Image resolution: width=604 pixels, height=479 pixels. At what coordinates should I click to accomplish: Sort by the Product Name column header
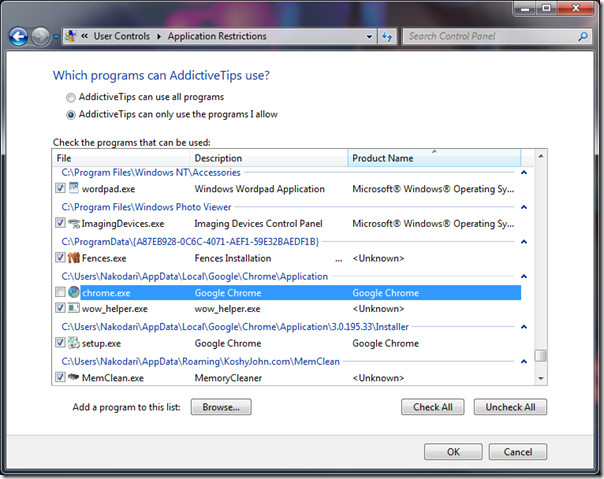click(434, 158)
